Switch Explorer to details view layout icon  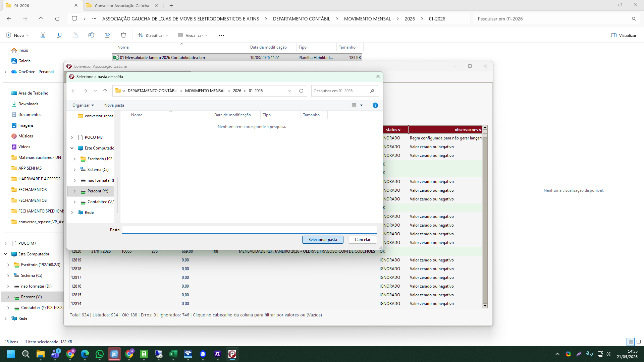click(631, 342)
